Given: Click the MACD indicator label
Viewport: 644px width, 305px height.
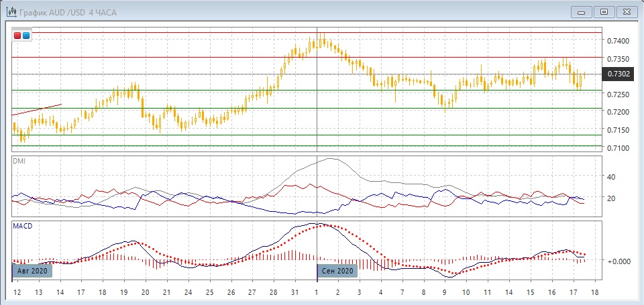Looking at the screenshot, I should point(23,227).
